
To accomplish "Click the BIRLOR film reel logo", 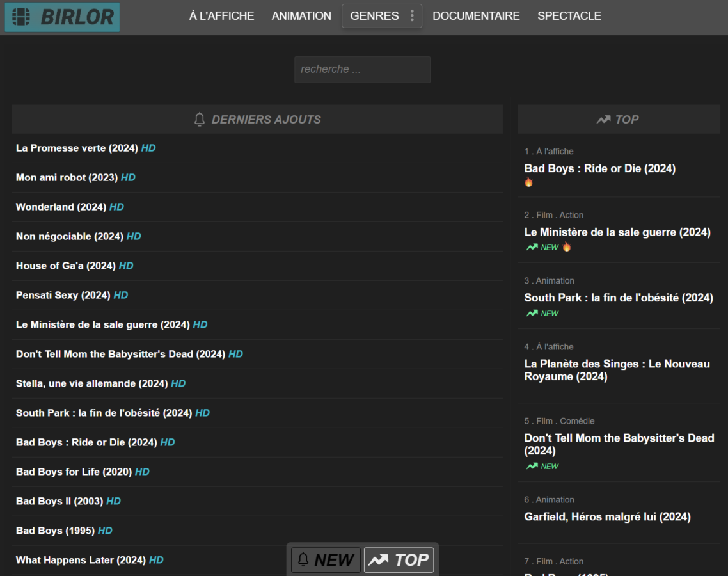I will tap(62, 17).
